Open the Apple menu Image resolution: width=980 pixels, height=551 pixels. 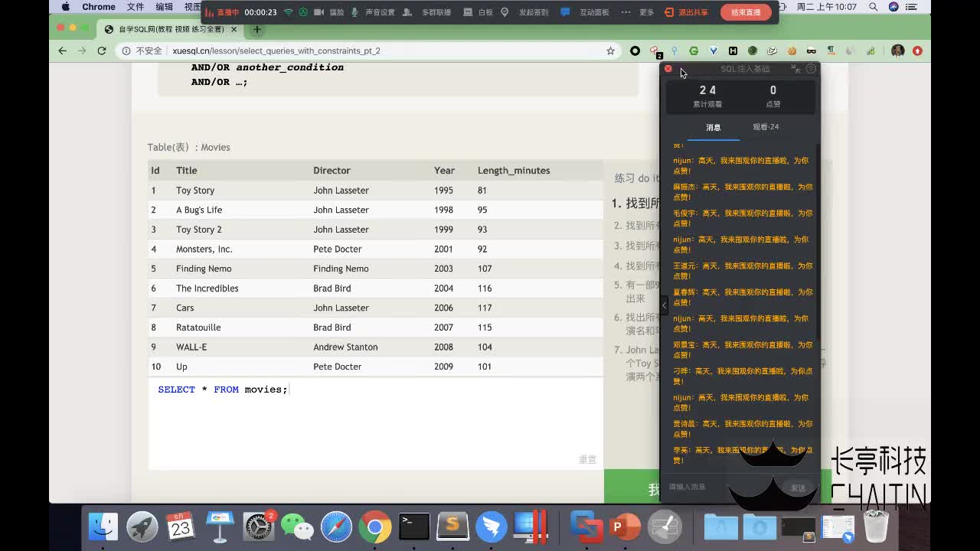66,7
